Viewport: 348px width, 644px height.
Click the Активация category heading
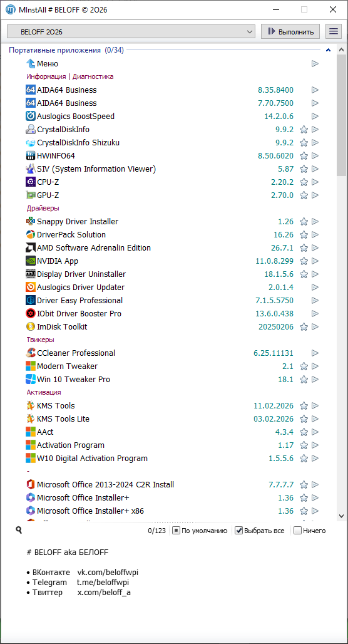point(44,392)
